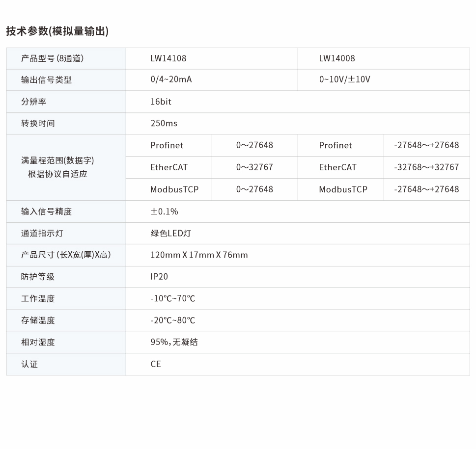
Task: Click the -10℃~70℃ working temperature value
Action: coord(172,298)
